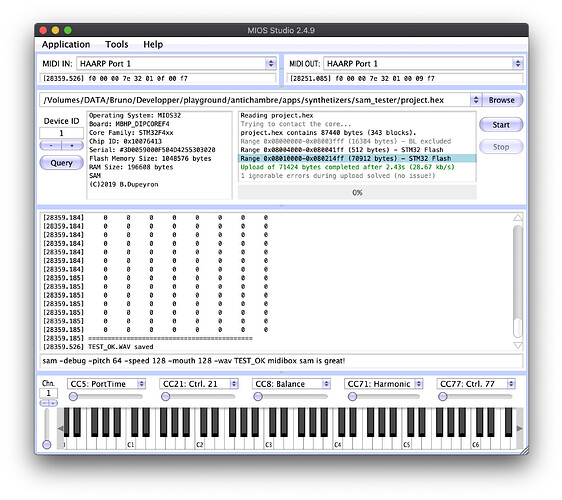Image resolution: width=562 pixels, height=500 pixels.
Task: Click the terminal scrollbar thumb
Action: tap(518, 327)
